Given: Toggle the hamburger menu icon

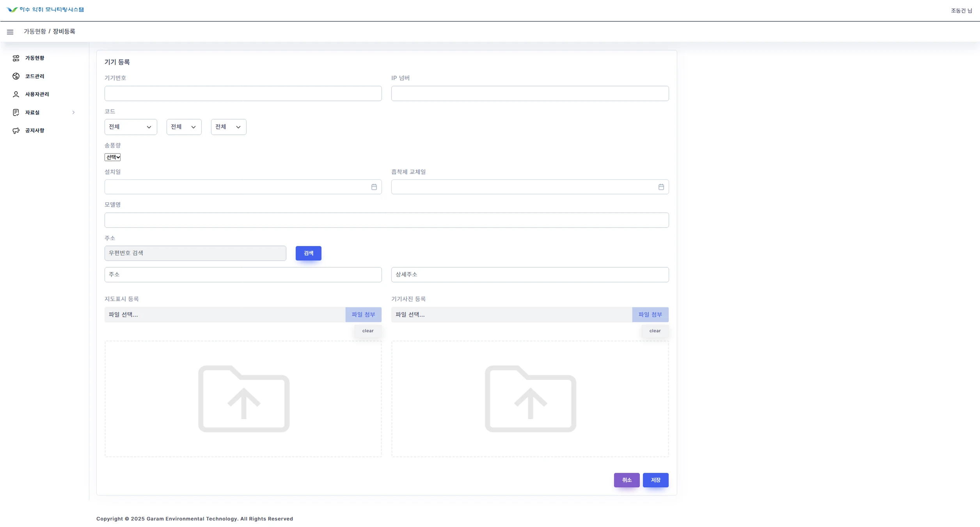Looking at the screenshot, I should click(10, 32).
